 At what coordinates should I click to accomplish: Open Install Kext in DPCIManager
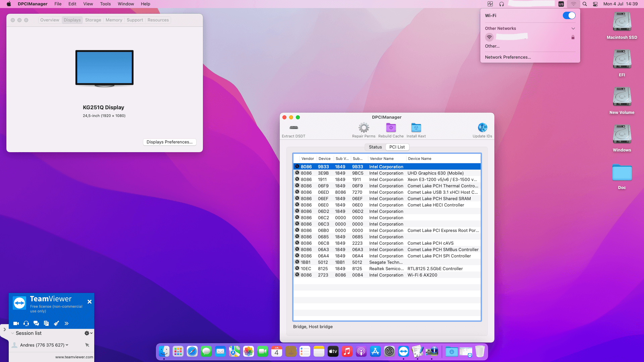click(x=416, y=128)
